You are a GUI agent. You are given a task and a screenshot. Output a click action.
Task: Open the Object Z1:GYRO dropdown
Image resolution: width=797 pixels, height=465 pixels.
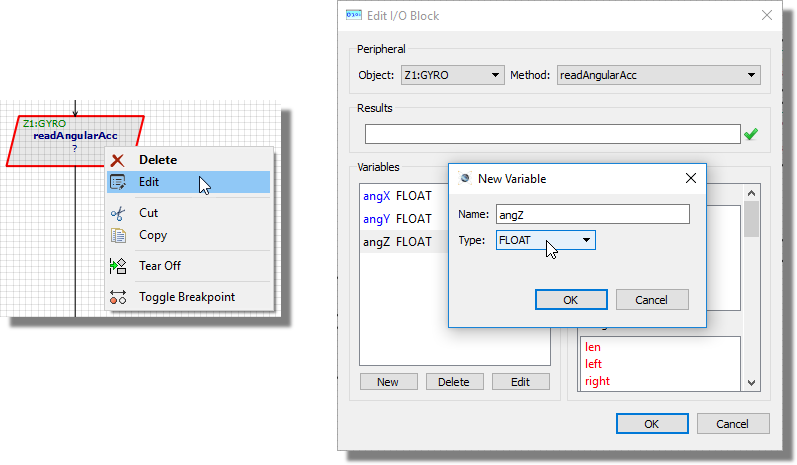coord(452,75)
